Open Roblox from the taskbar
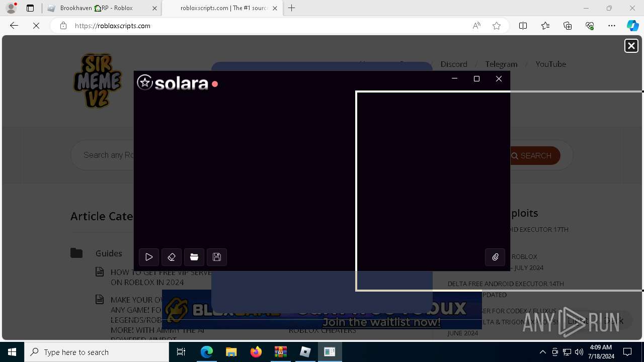The width and height of the screenshot is (644, 362). (x=305, y=352)
